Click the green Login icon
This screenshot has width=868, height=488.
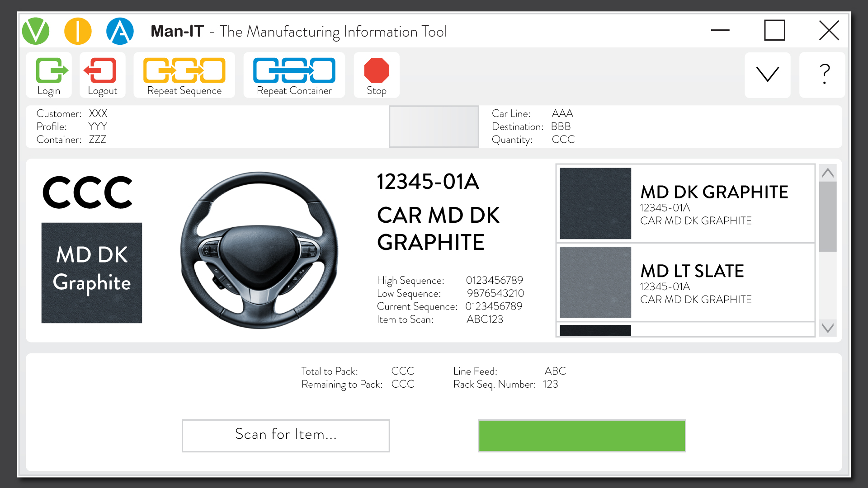(x=51, y=70)
